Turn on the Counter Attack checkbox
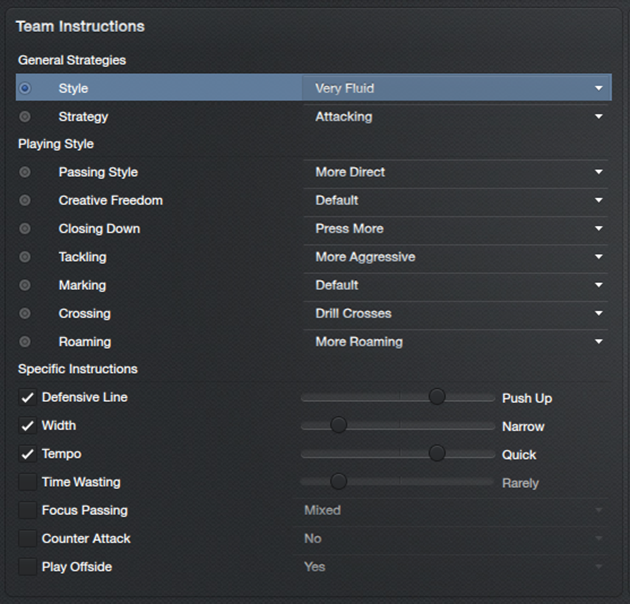 tap(27, 539)
